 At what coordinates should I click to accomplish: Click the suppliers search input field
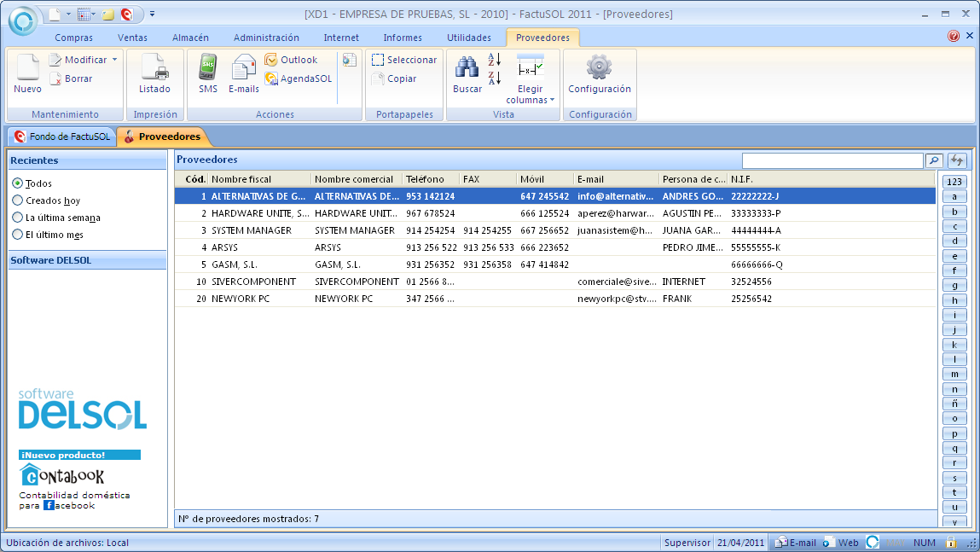[x=832, y=160]
